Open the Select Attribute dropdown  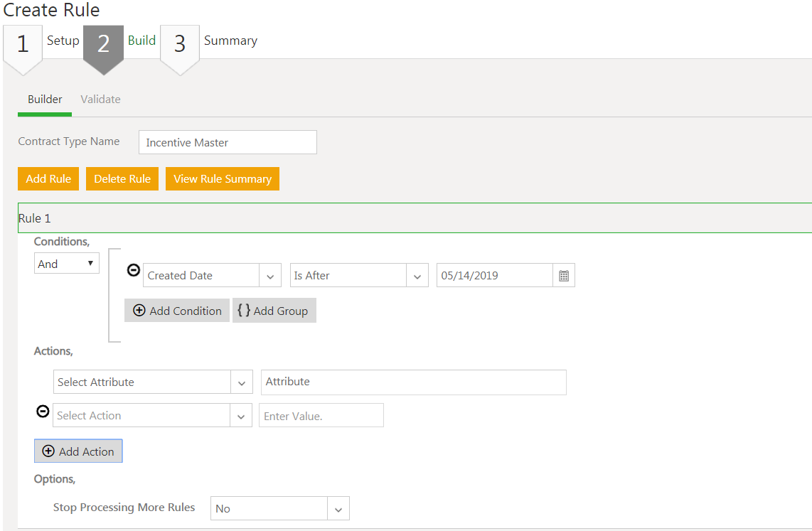tap(242, 382)
